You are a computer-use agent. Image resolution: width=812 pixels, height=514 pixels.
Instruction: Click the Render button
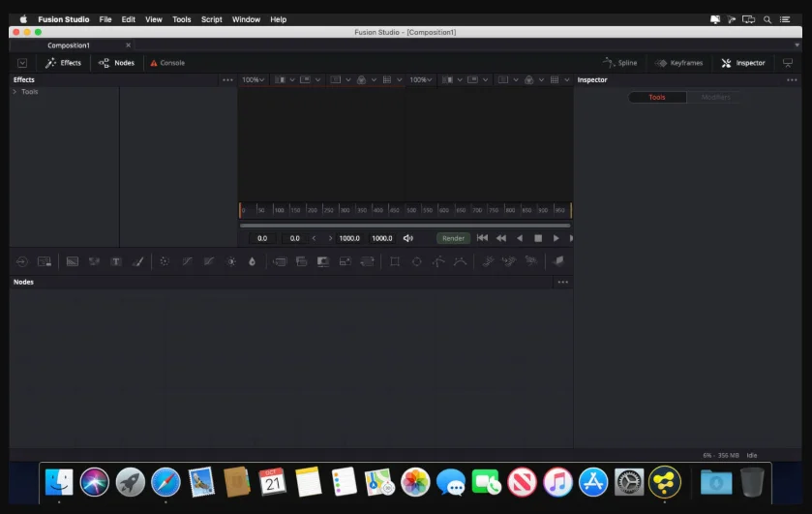coord(453,238)
